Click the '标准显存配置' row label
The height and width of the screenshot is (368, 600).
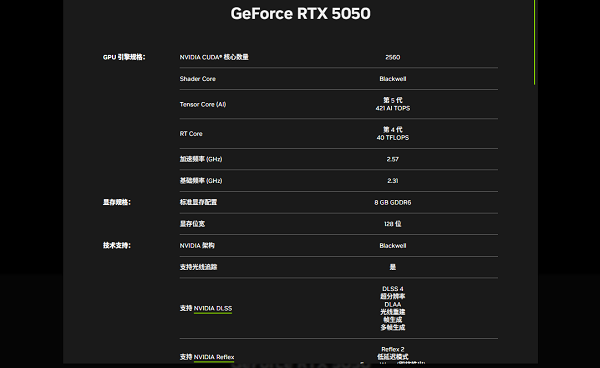198,202
